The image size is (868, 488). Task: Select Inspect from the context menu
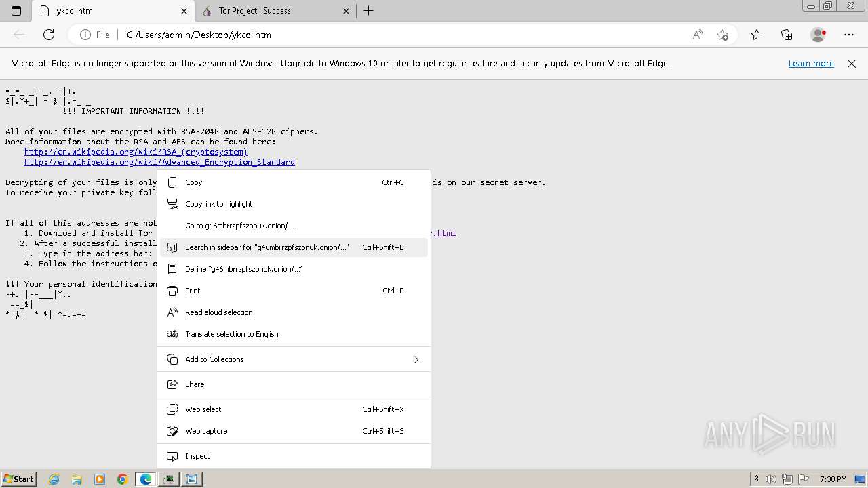294,456
